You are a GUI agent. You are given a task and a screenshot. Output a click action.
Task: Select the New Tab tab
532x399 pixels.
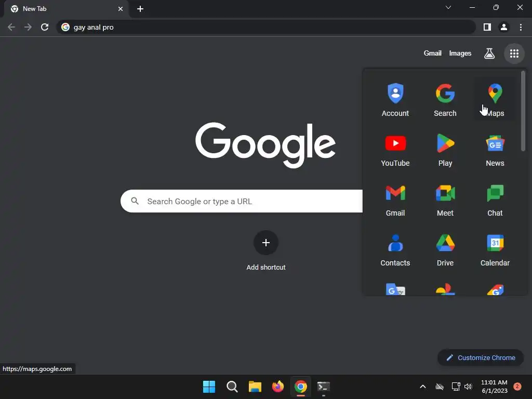(x=66, y=9)
